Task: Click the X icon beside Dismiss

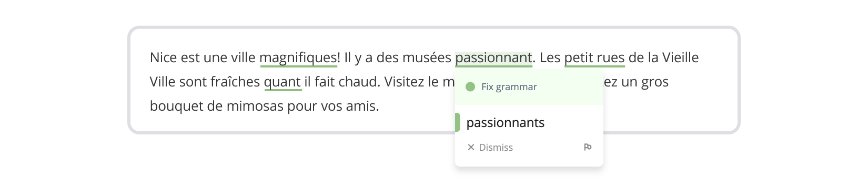Action: pyautogui.click(x=471, y=147)
